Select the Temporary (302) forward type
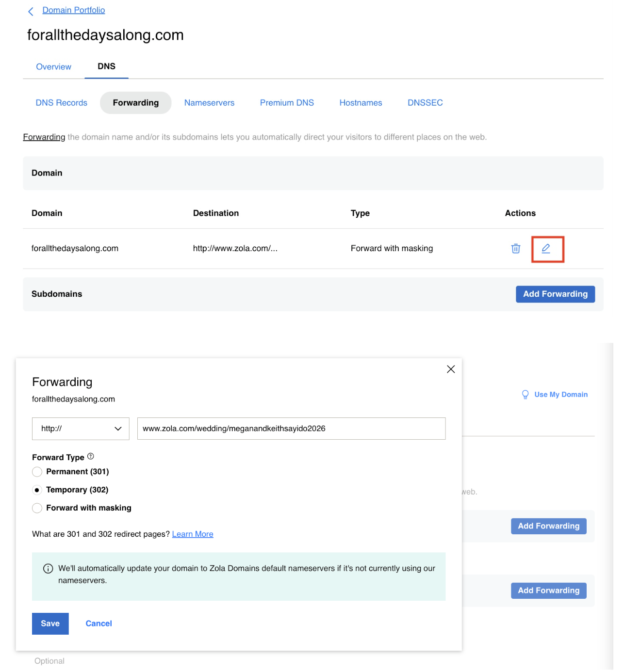 pyautogui.click(x=37, y=490)
